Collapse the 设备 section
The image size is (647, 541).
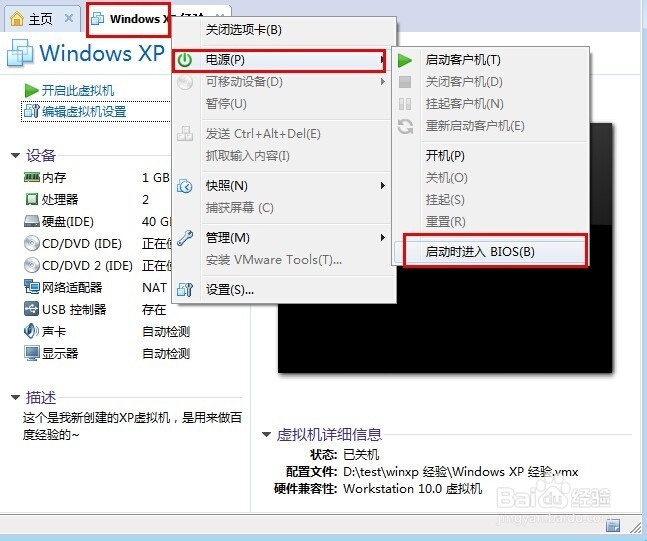[15, 156]
